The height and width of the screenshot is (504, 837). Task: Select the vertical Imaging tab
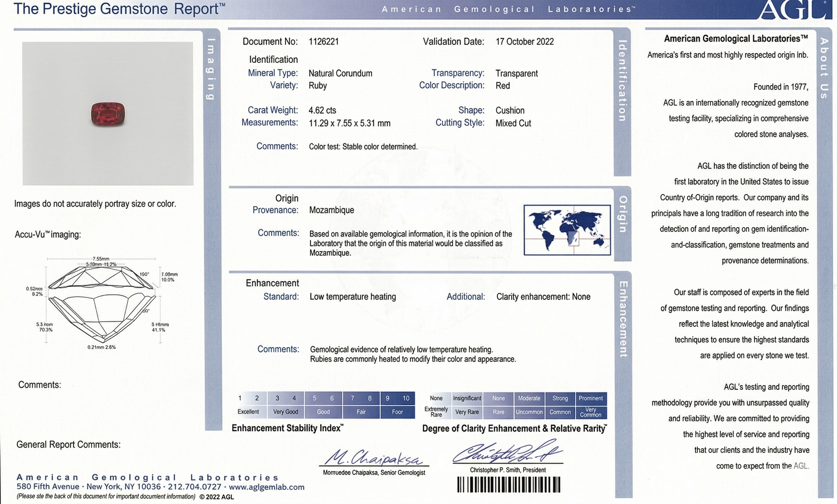tap(211, 69)
